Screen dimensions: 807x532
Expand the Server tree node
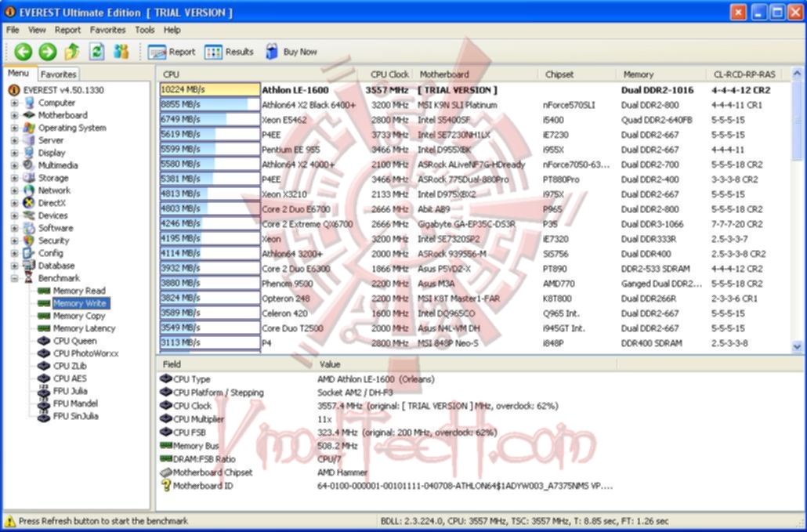[14, 140]
